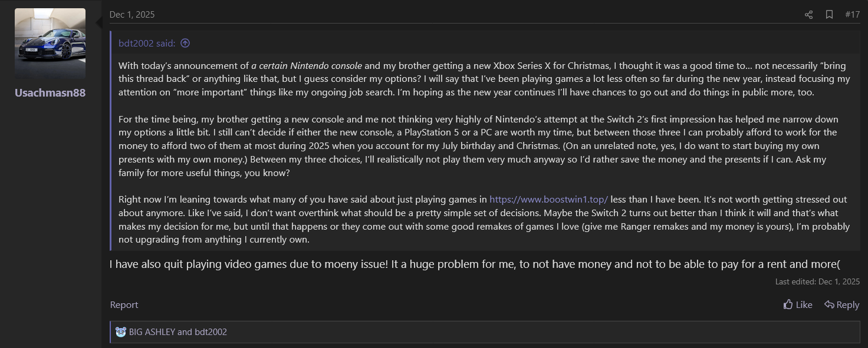Open the boostwin1.top hyperlink
The image size is (868, 348).
pyautogui.click(x=548, y=199)
